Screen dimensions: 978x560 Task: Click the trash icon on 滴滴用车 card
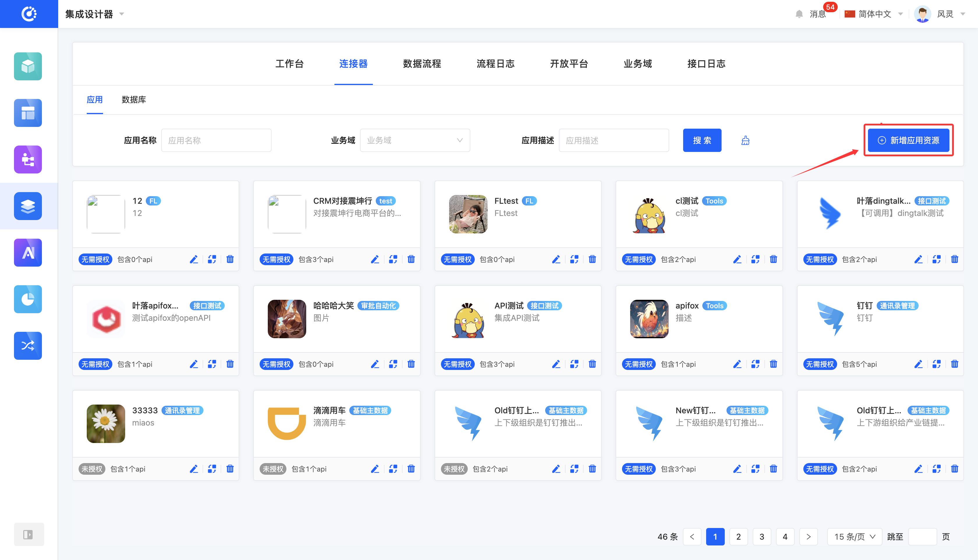click(411, 469)
